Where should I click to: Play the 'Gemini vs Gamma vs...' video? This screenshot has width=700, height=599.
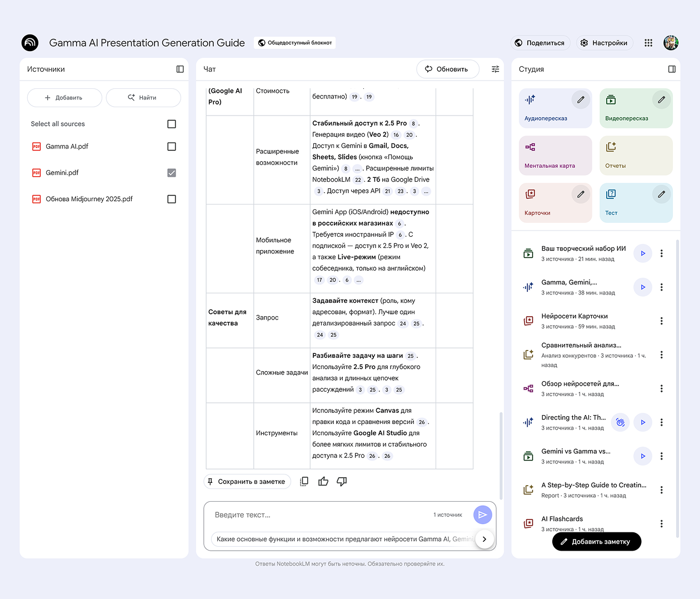643,456
